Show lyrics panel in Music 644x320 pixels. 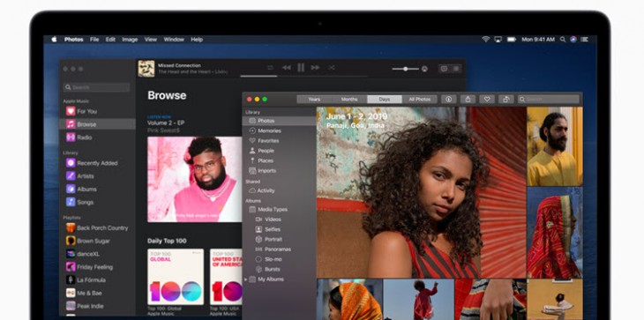444,69
